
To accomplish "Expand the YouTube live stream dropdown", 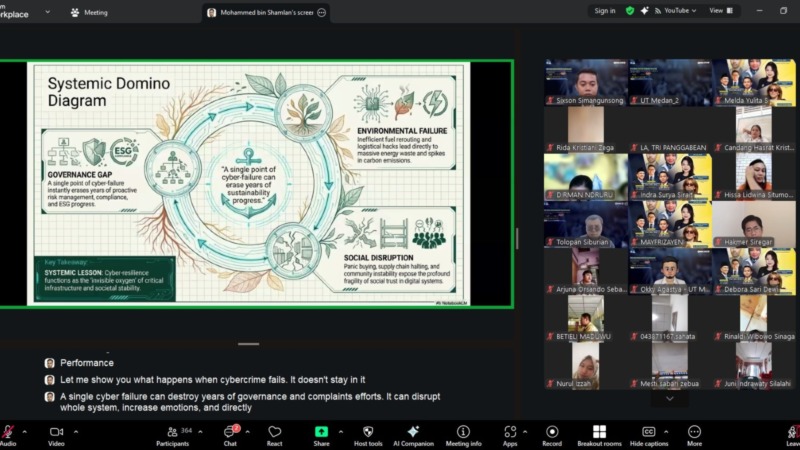I will [693, 11].
